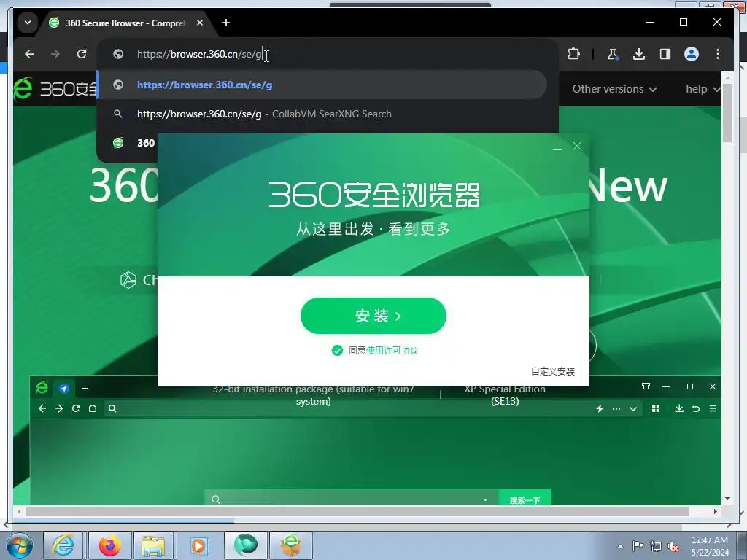Open a new tab with plus button
This screenshot has width=747, height=560.
[x=226, y=23]
